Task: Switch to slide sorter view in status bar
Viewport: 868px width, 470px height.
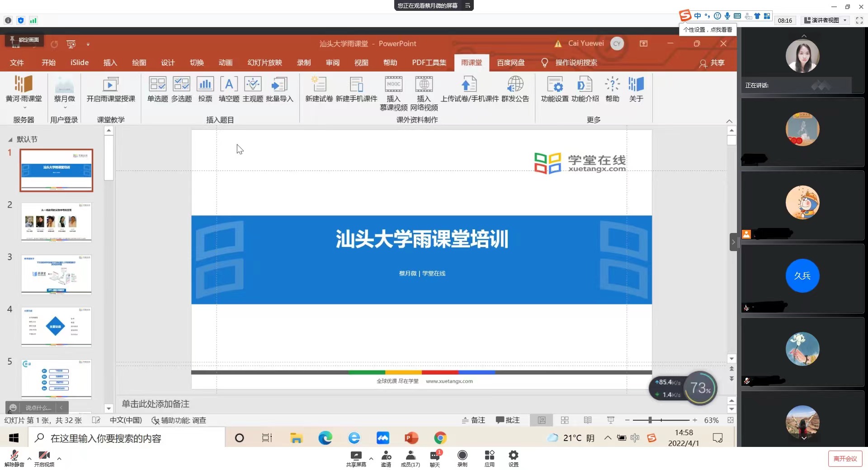Action: click(565, 420)
